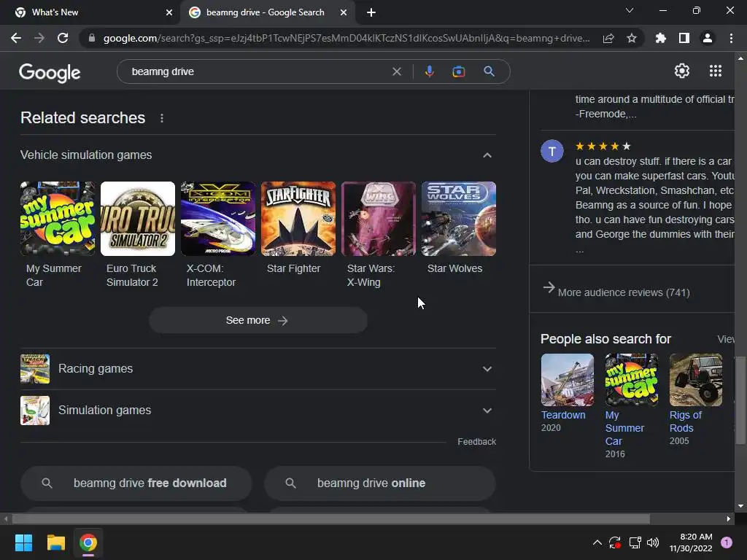Share this page from the address bar
This screenshot has width=747, height=560.
608,38
